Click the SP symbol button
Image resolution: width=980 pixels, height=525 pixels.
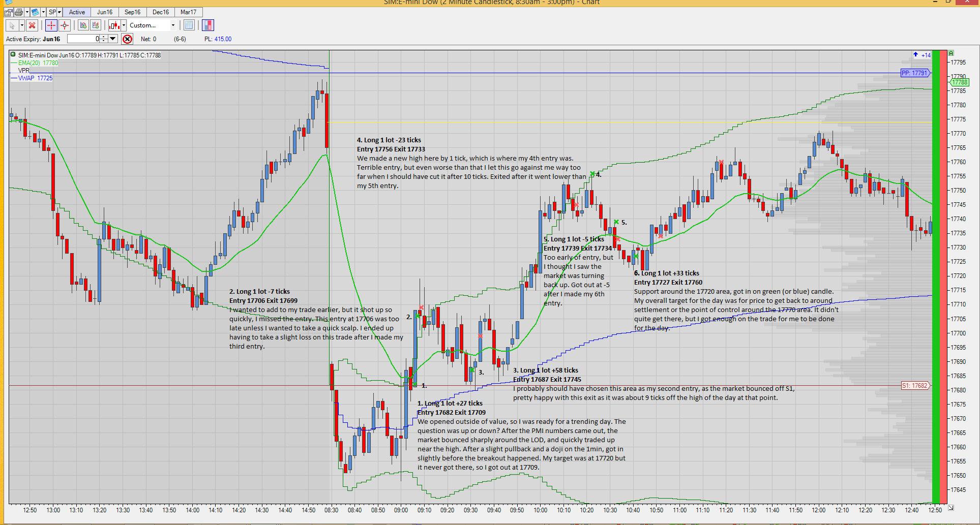tap(52, 12)
